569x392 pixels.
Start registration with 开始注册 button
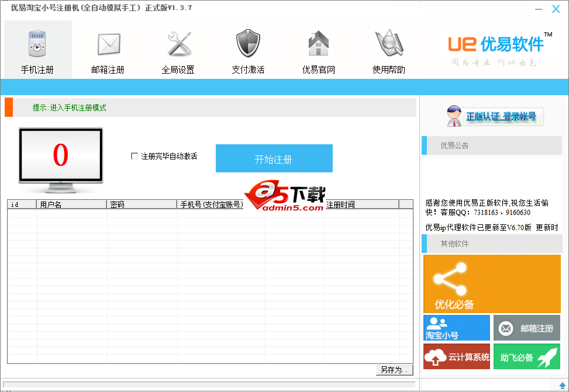(x=274, y=158)
